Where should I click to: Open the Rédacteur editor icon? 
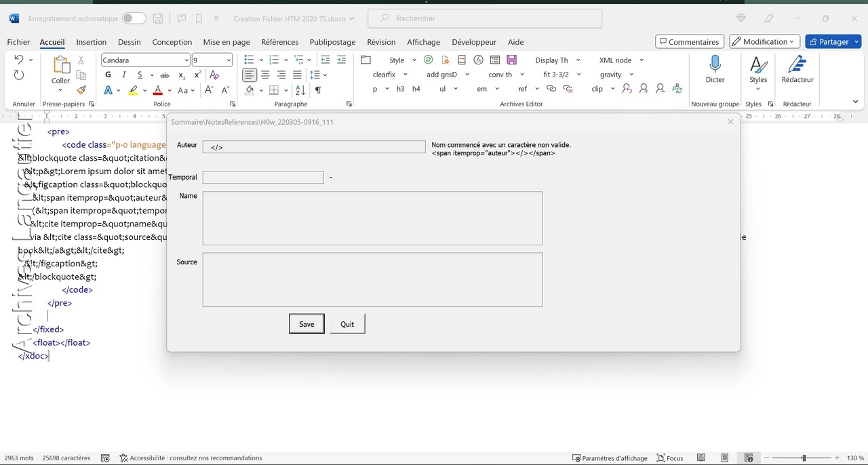pos(797,65)
